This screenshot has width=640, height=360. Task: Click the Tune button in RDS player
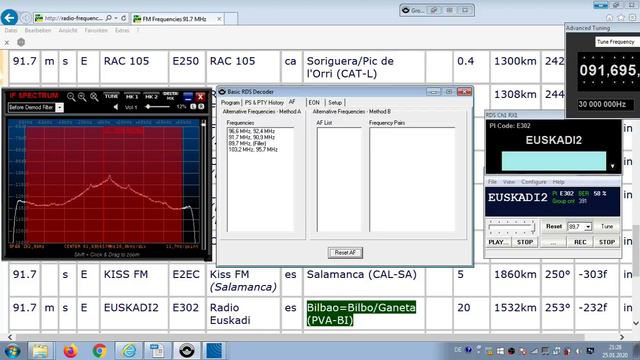point(607,226)
